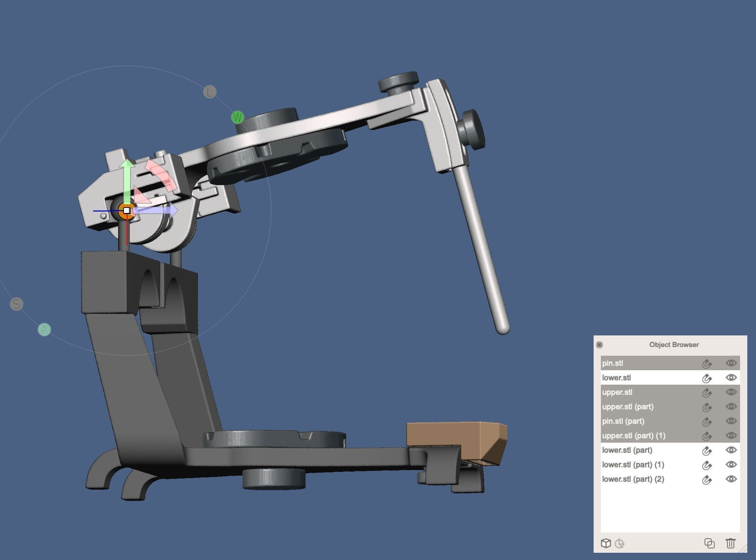
Task: Toggle visibility of pin.stl (part)
Action: click(731, 421)
